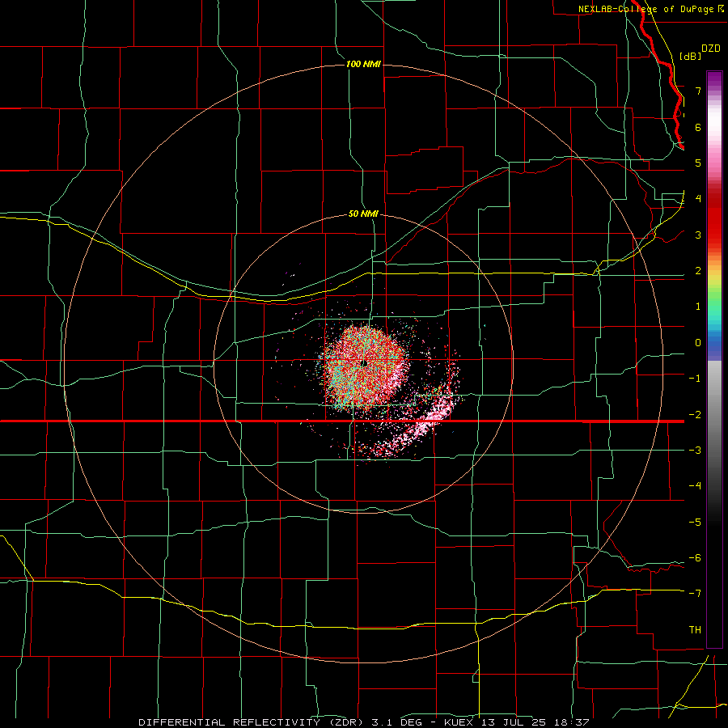Click the "TH" threshold label on the scale

[x=695, y=630]
